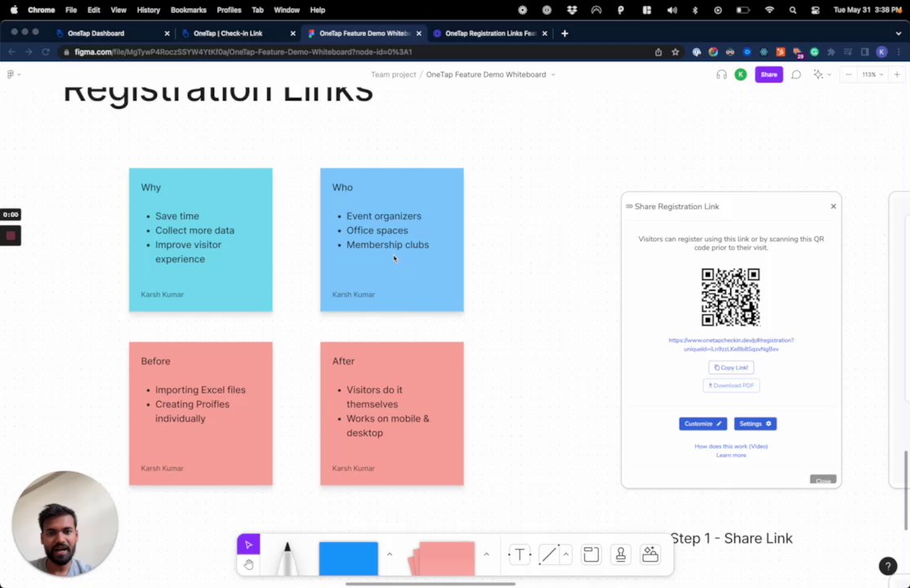The height and width of the screenshot is (588, 910).
Task: Open the Grammarly extension icon
Action: (x=814, y=51)
